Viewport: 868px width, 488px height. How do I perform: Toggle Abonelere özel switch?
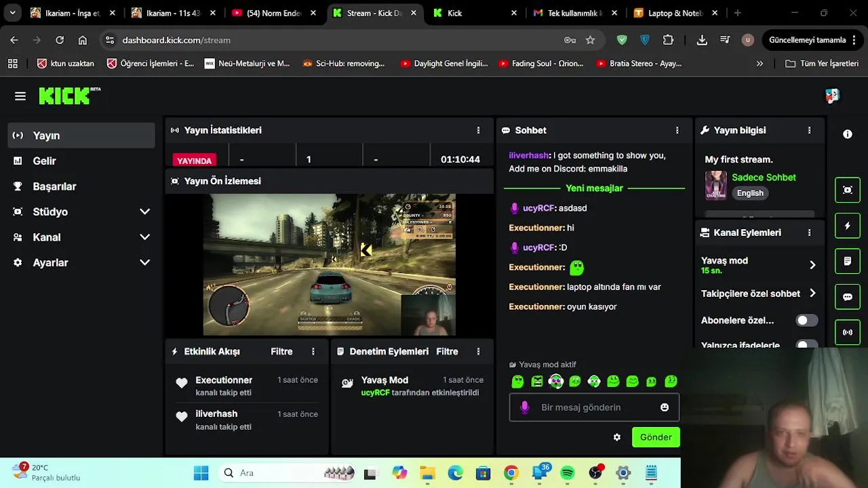806,321
